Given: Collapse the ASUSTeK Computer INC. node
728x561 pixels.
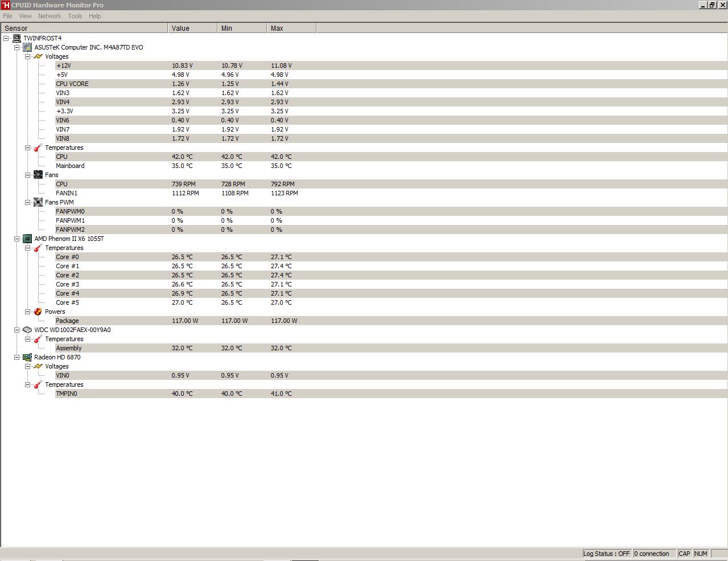Looking at the screenshot, I should pos(17,47).
